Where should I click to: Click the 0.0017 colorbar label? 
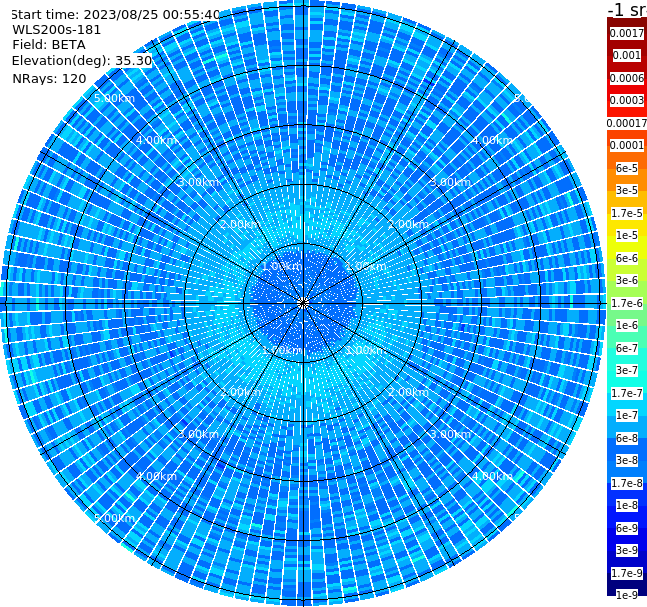click(x=627, y=33)
